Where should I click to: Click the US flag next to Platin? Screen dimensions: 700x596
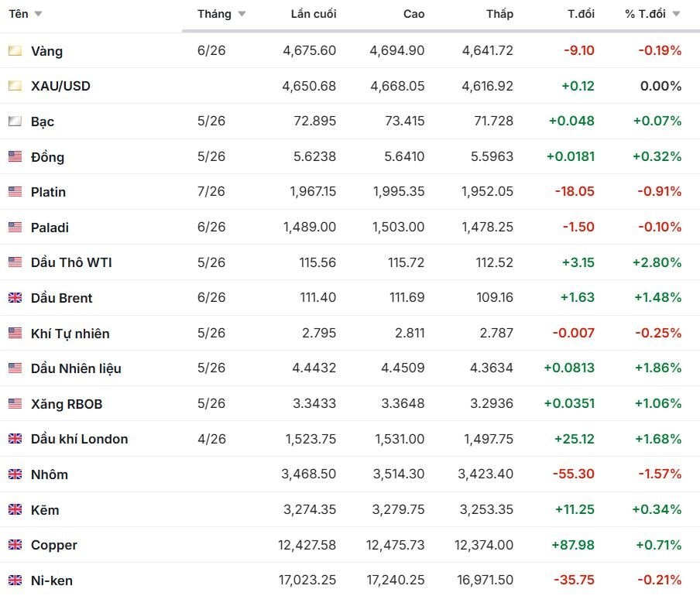click(15, 192)
